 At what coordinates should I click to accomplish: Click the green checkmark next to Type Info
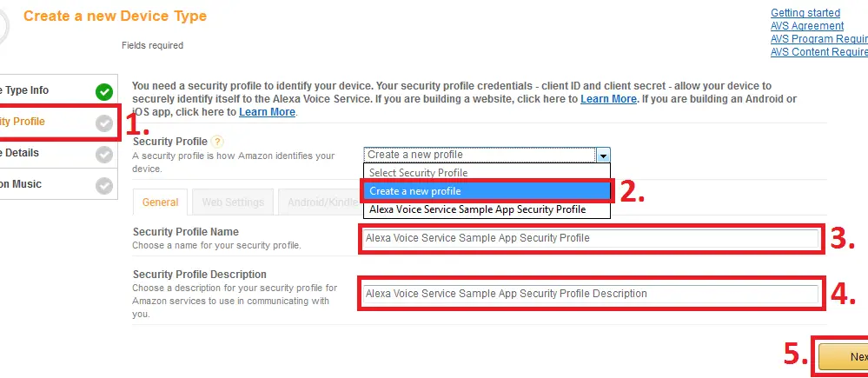pyautogui.click(x=104, y=92)
